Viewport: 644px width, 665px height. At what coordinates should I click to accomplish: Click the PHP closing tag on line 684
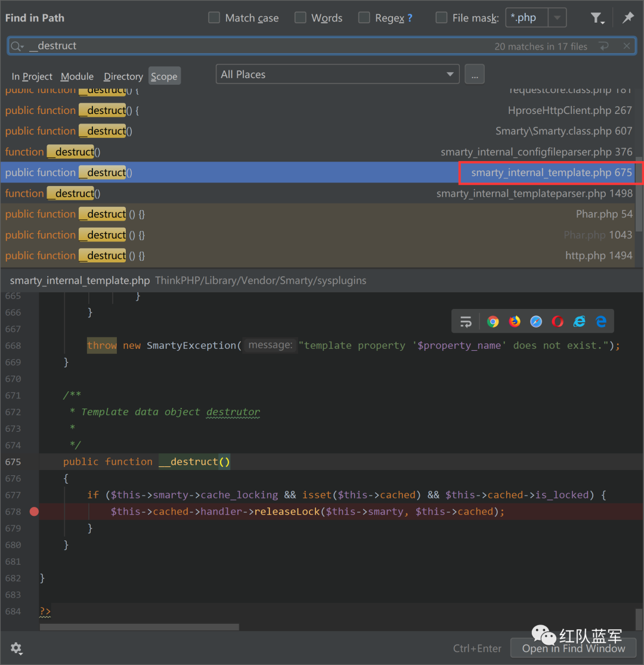pyautogui.click(x=45, y=611)
